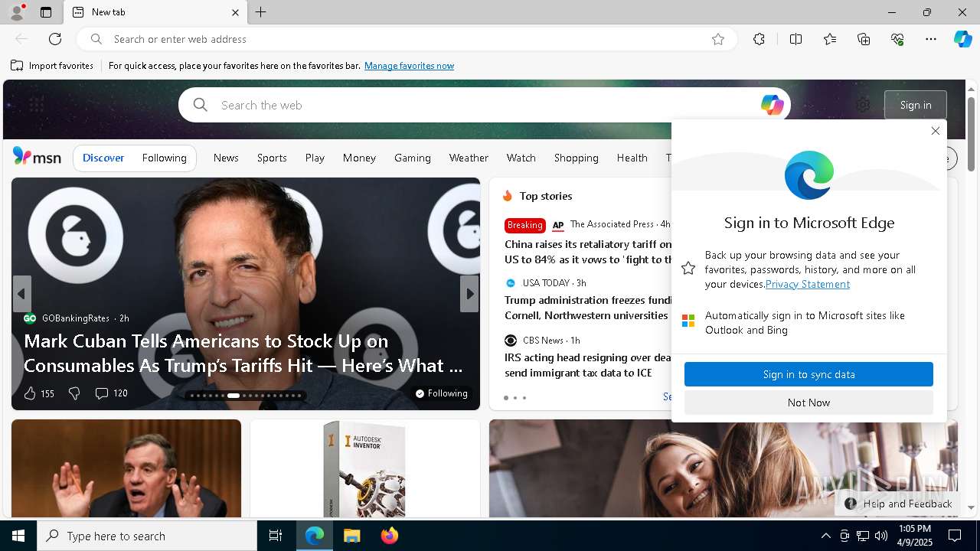Image resolution: width=980 pixels, height=551 pixels.
Task: Open the Privacy Statement link
Action: click(807, 284)
